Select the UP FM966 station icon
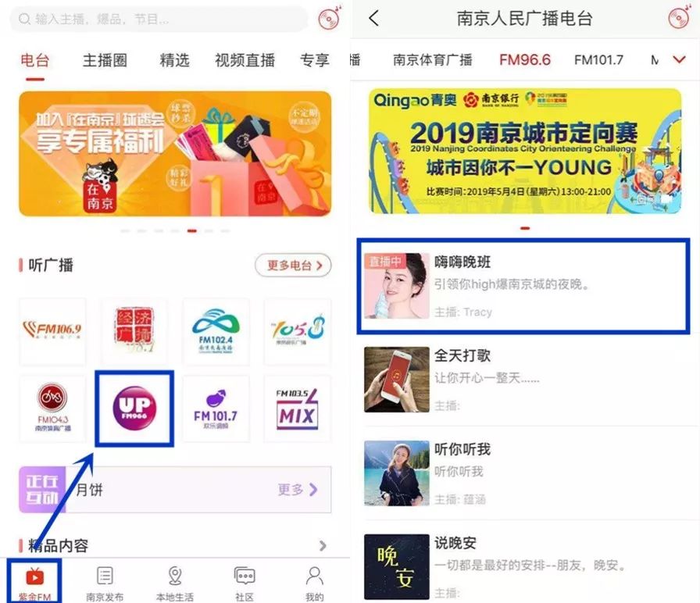This screenshot has height=603, width=700. tap(134, 409)
